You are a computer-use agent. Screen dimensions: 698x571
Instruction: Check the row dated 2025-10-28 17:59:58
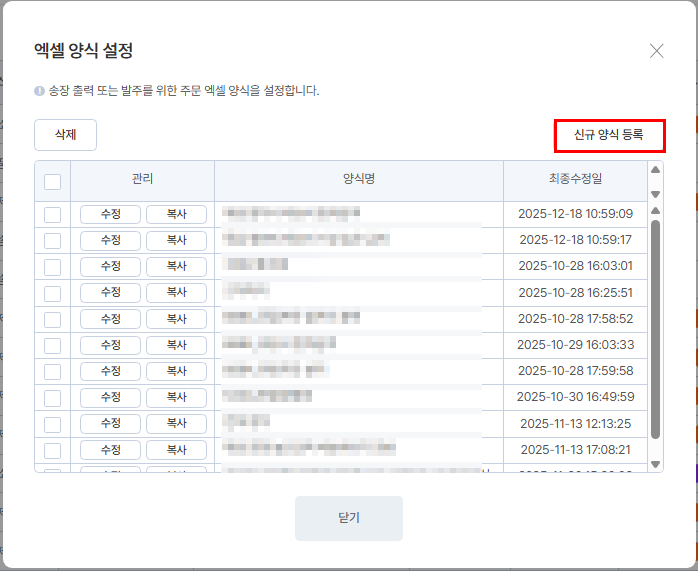(53, 372)
